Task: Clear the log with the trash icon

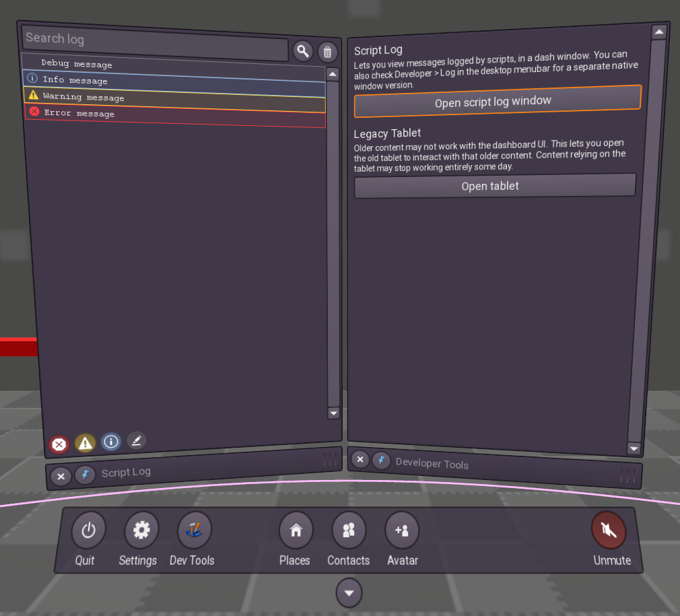Action: click(327, 53)
